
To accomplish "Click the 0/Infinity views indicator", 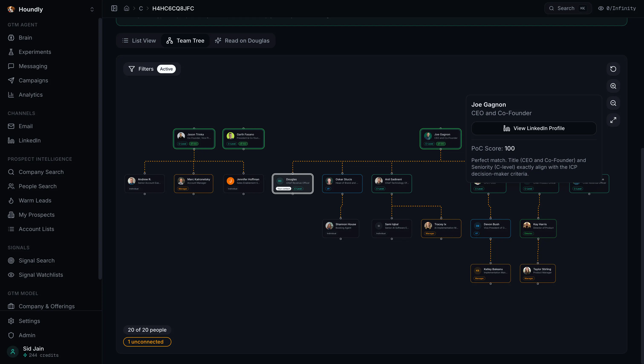I will (617, 8).
